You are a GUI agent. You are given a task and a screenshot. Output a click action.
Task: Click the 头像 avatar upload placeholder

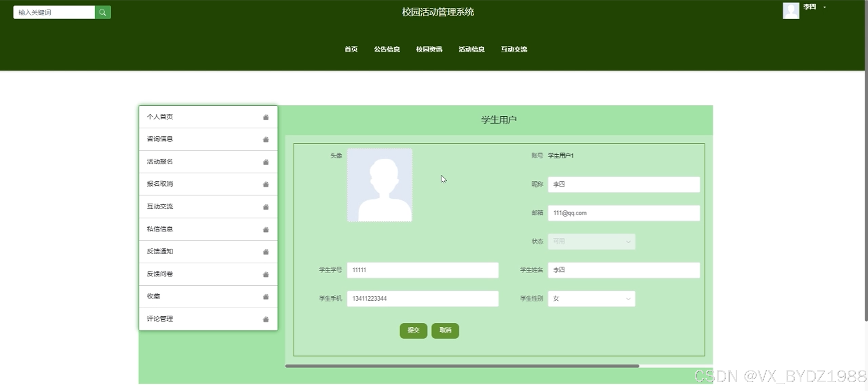tap(379, 185)
